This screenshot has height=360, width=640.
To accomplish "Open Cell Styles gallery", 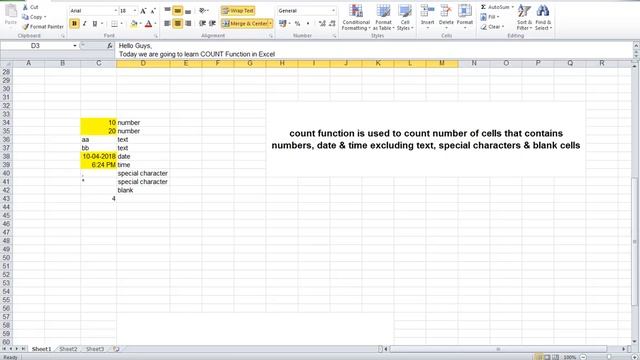I will pos(405,17).
